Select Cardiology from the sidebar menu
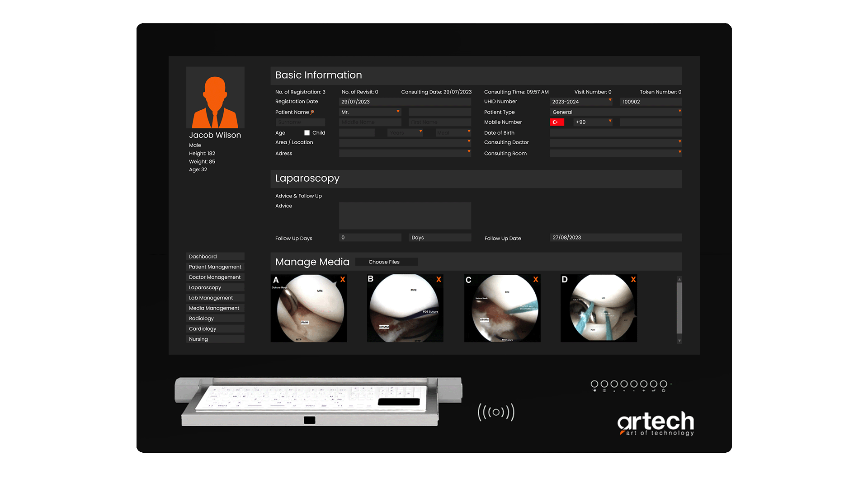 [x=215, y=329]
